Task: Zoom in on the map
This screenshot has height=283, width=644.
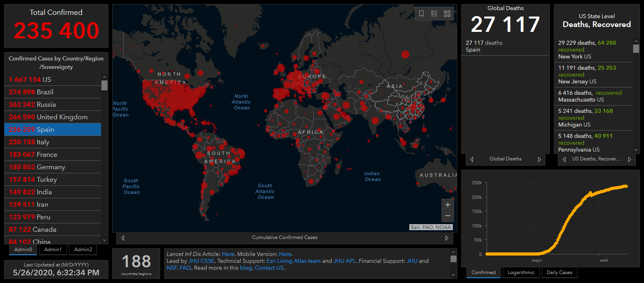Action: [448, 205]
